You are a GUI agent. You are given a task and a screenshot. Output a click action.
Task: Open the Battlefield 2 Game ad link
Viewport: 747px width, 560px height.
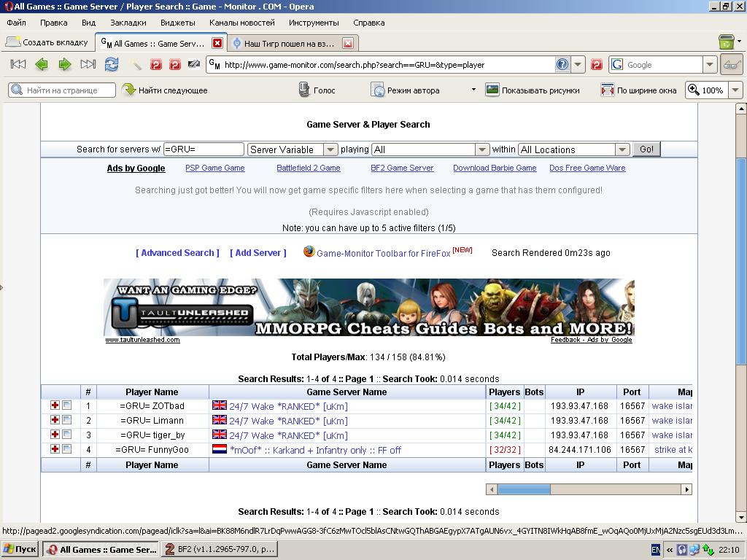[309, 168]
